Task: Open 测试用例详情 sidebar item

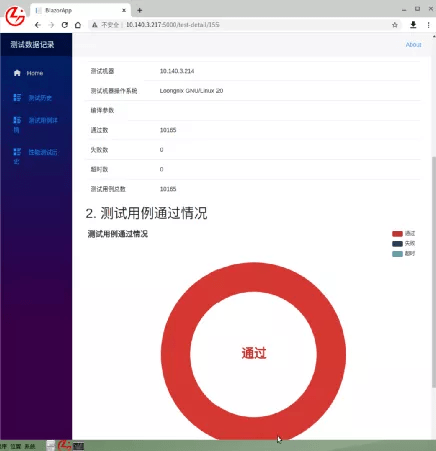Action: click(x=35, y=125)
